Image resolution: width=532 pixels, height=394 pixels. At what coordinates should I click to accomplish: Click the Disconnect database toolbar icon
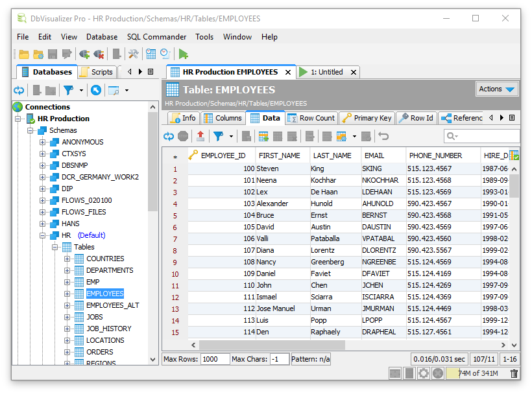coord(99,54)
